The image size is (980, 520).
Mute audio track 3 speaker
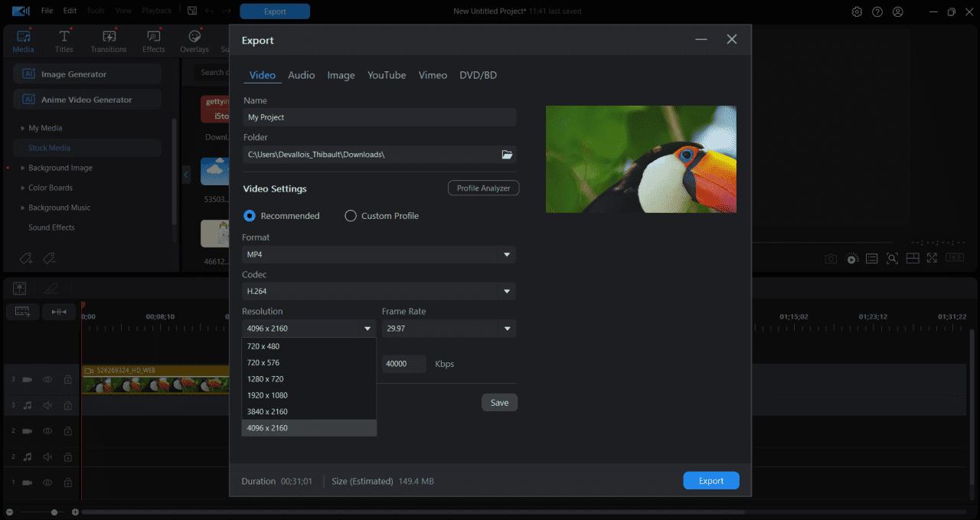point(47,405)
